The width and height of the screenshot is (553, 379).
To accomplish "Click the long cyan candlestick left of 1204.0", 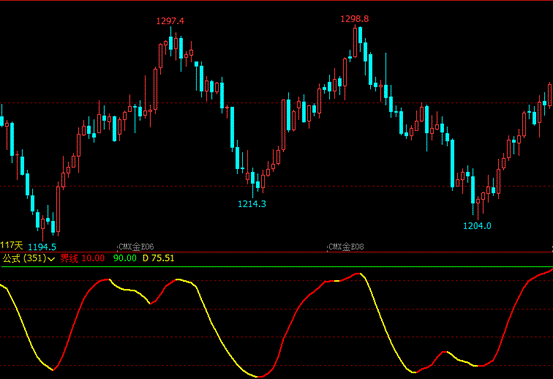I will [x=452, y=164].
